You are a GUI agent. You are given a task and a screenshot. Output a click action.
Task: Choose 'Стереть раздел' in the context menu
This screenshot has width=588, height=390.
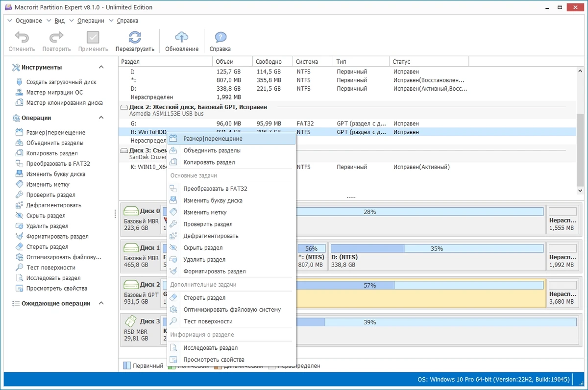(x=231, y=297)
